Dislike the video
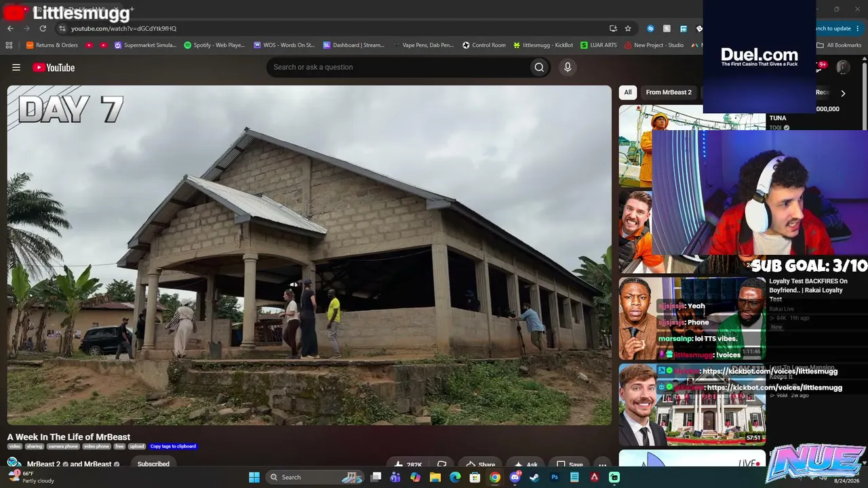 [x=442, y=465]
